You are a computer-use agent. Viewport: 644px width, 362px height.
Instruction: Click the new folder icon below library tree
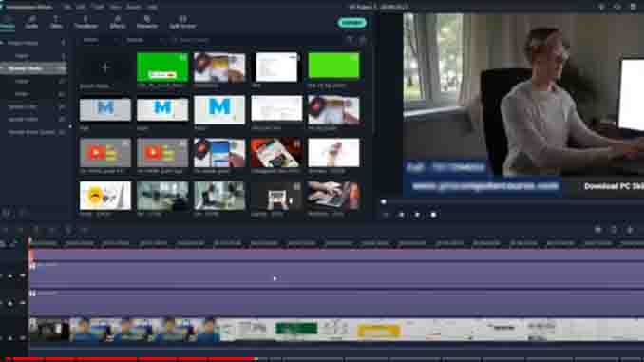click(6, 213)
